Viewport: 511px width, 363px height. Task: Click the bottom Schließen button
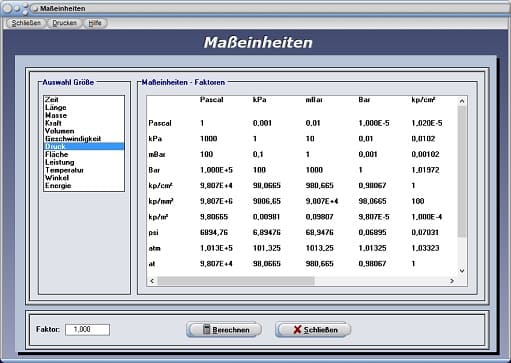click(313, 330)
